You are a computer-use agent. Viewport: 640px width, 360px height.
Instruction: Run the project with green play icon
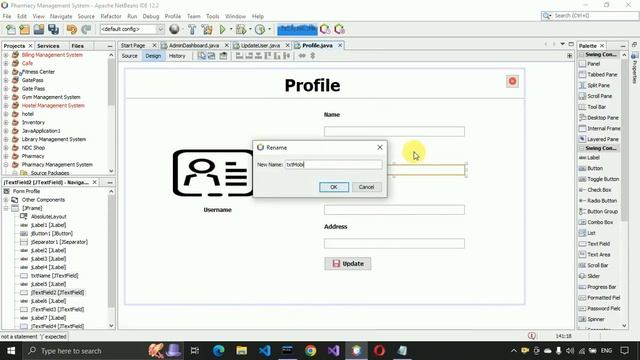(x=222, y=29)
